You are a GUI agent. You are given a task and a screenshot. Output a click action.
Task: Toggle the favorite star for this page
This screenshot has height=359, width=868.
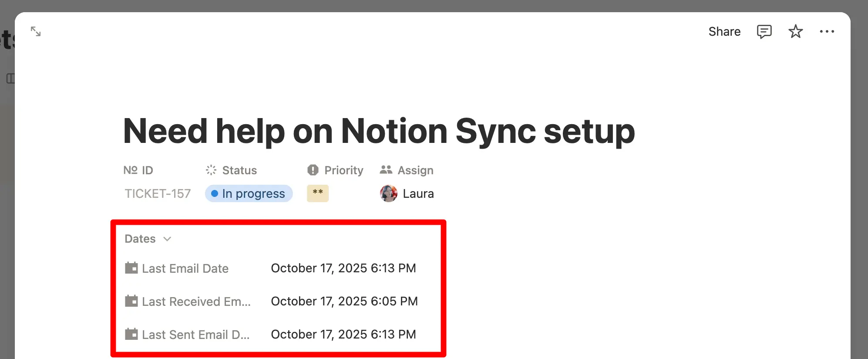point(795,31)
